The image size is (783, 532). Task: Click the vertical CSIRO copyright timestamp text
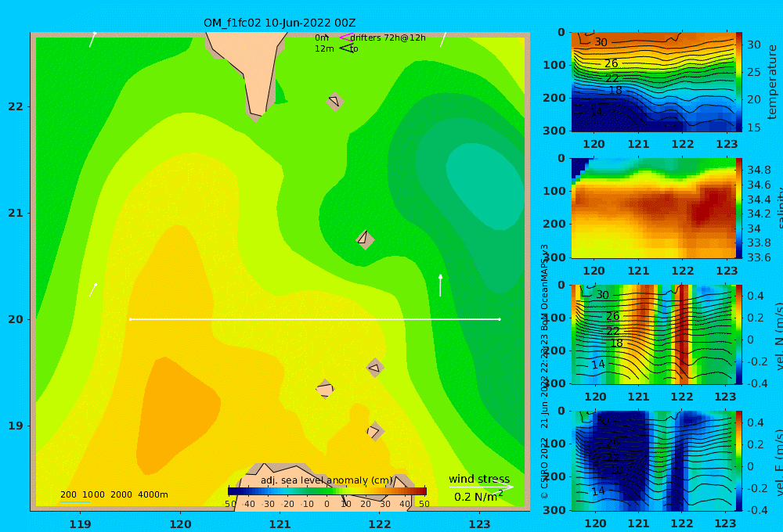[x=544, y=372]
